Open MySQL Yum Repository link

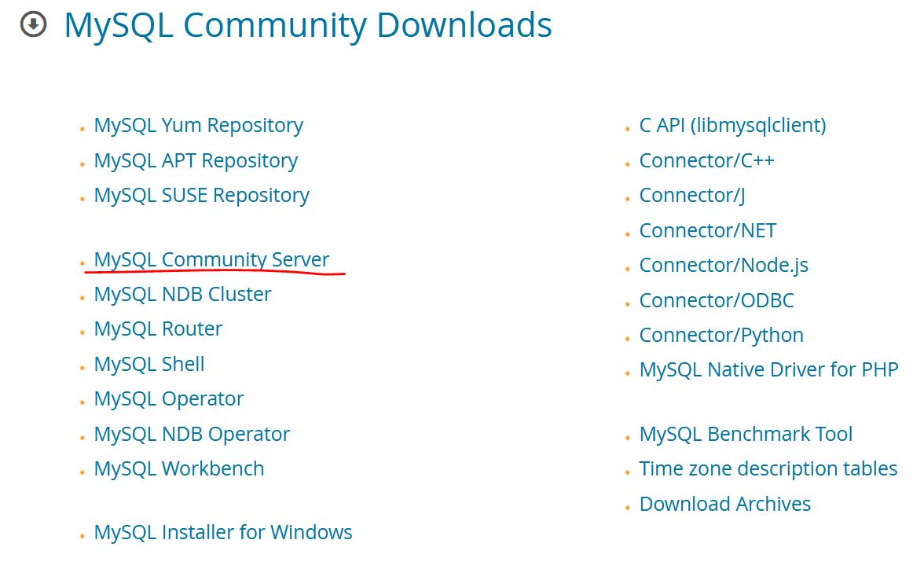click(x=199, y=126)
